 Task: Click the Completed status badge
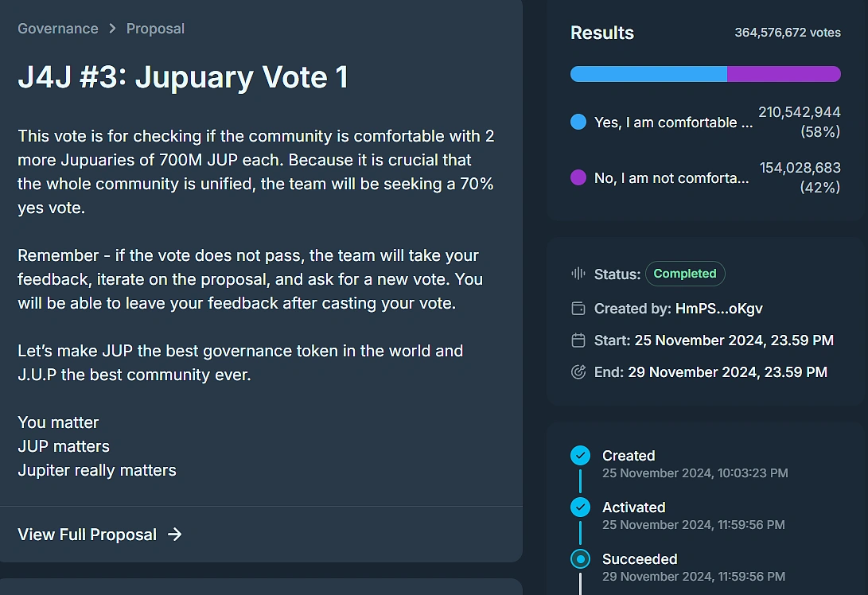coord(685,274)
